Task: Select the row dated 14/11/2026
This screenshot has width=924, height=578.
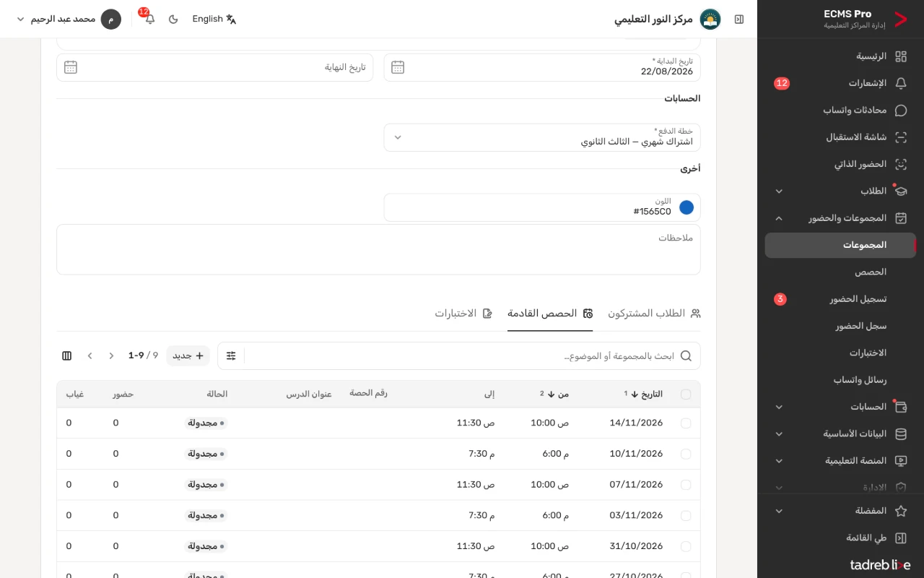Action: 686,423
